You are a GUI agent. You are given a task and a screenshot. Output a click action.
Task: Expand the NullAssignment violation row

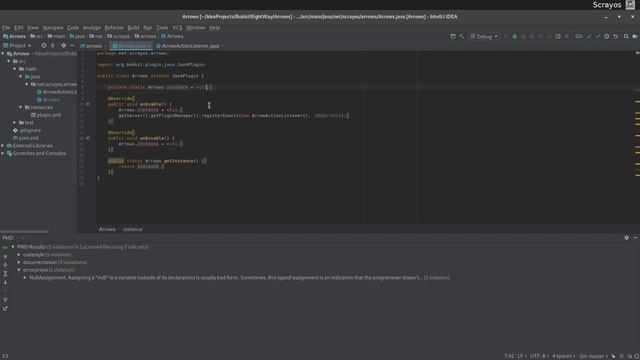tap(25, 278)
